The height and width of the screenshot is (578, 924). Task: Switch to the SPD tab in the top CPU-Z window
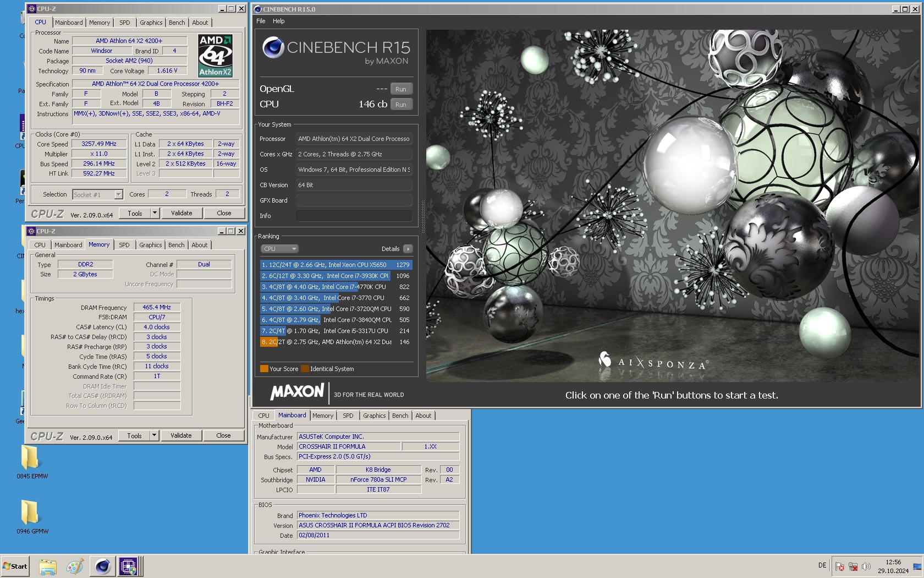[x=125, y=23]
